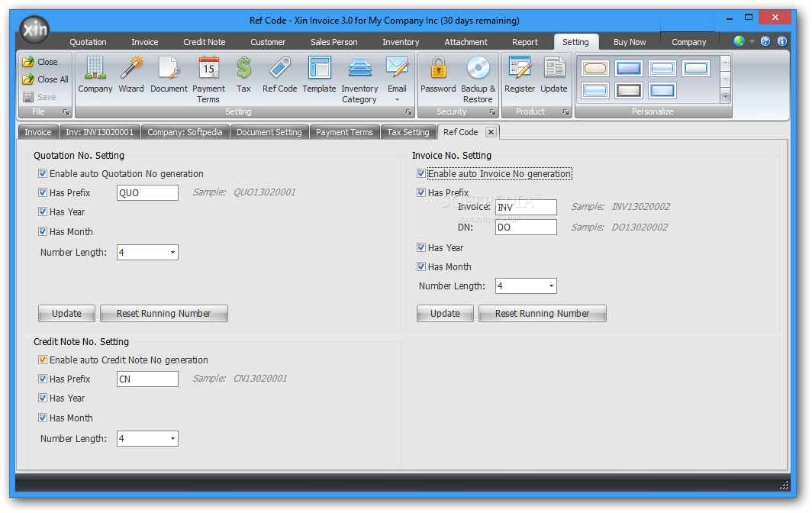Screen dimensions: 812x513
Task: Expand the Personalize style gallery
Action: [725, 95]
